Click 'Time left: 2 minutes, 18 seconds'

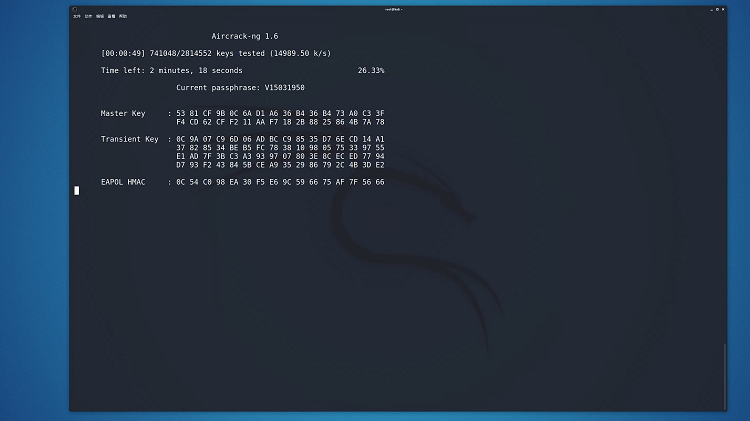tap(172, 71)
